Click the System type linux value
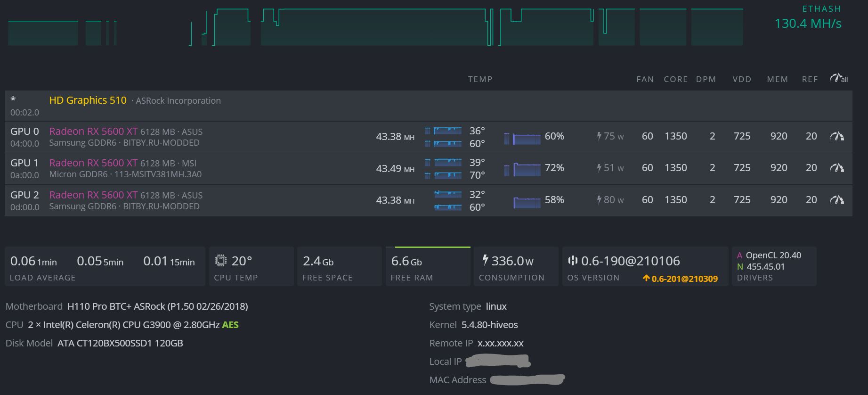 point(496,306)
